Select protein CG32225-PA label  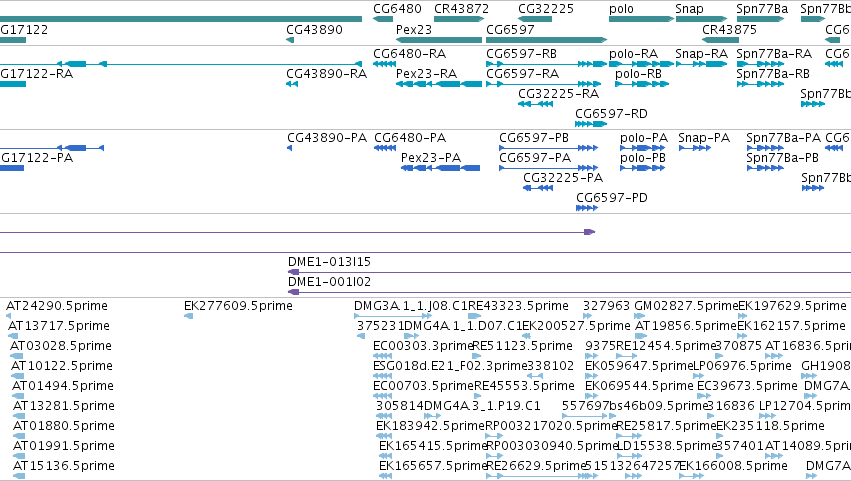click(563, 178)
